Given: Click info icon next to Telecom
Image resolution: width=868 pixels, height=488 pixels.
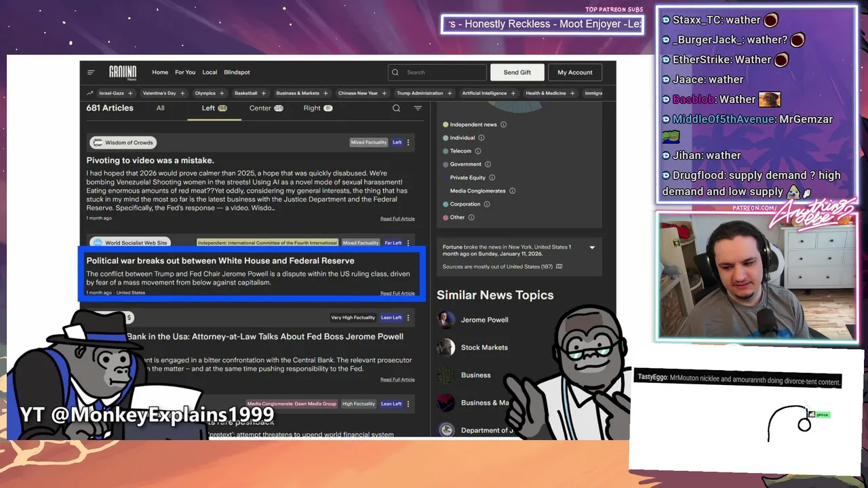Looking at the screenshot, I should click(477, 151).
